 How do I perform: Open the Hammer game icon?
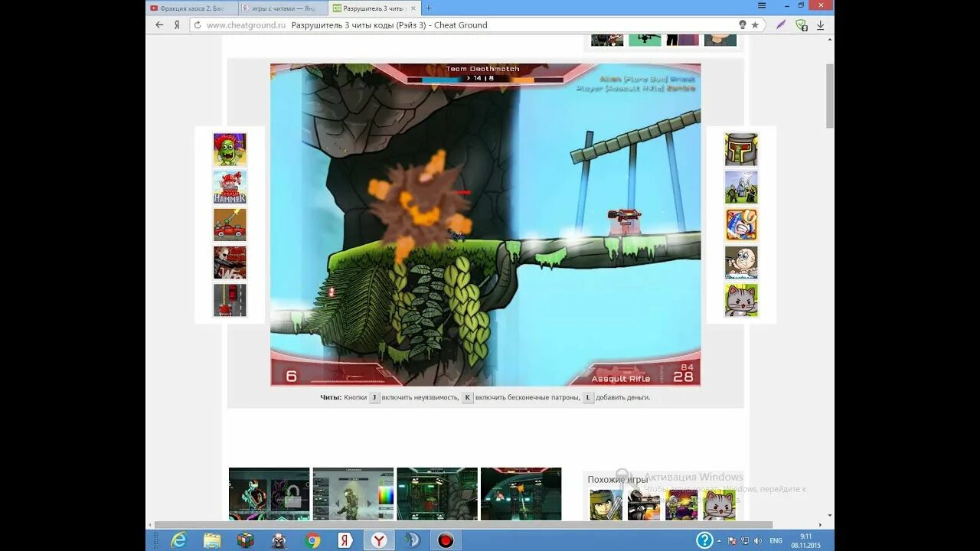230,187
